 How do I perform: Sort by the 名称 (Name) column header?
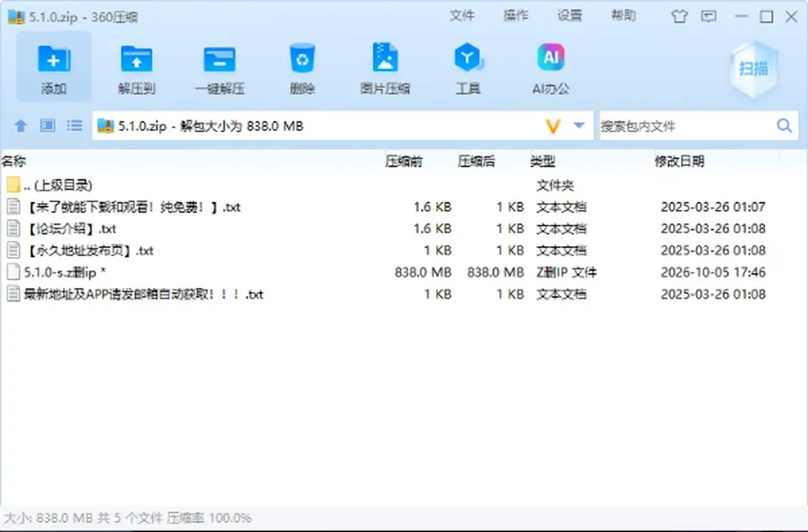[13, 162]
